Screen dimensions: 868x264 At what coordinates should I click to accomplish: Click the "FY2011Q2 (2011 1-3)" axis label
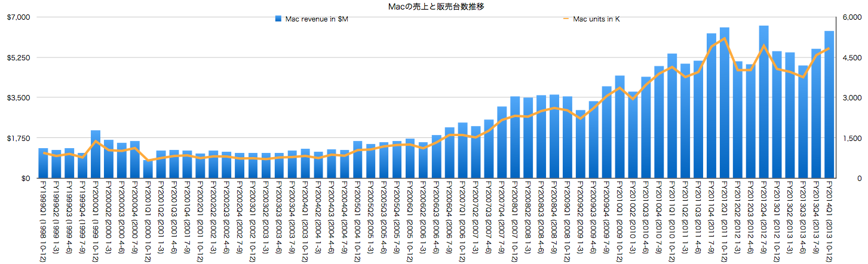(x=686, y=216)
